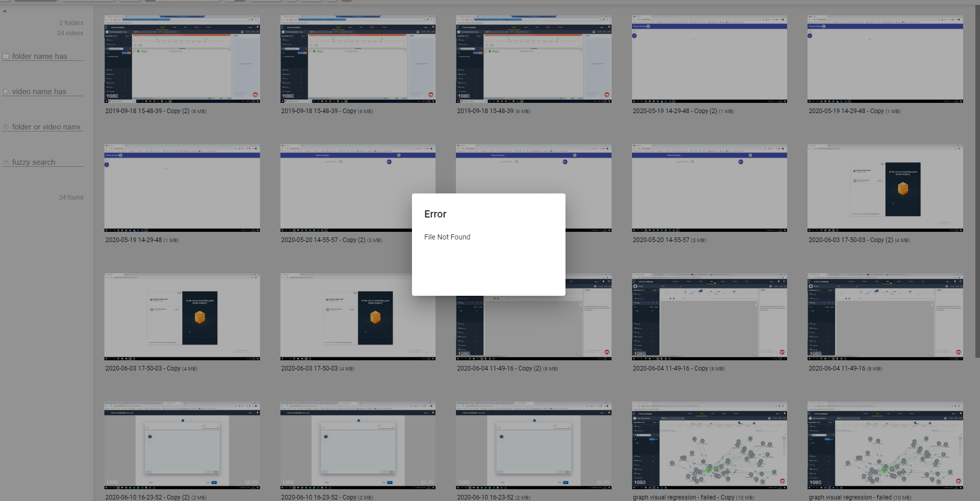
Task: Open thumbnail of 2019-09-18 15-48-39 - Copy (2)
Action: pyautogui.click(x=182, y=59)
